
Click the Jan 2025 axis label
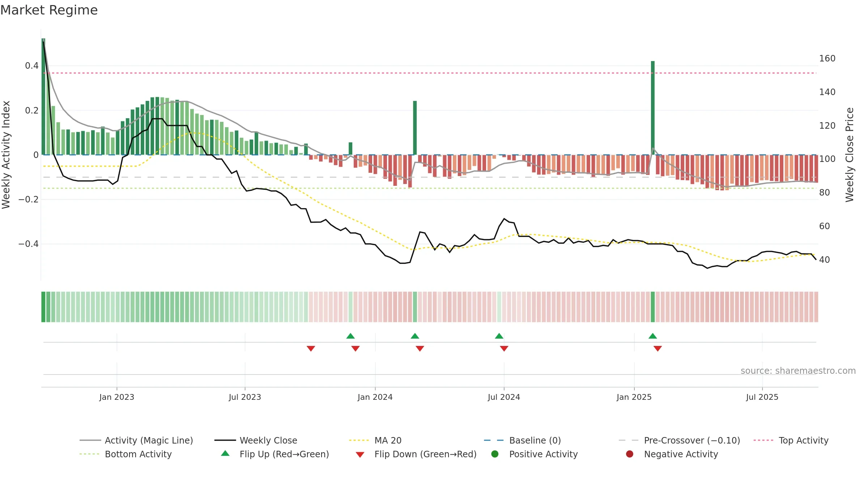pyautogui.click(x=634, y=397)
